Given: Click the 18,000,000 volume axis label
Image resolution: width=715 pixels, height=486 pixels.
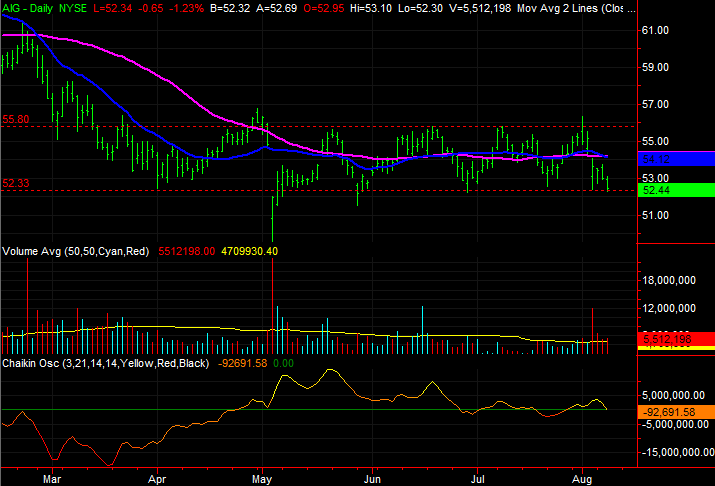Looking at the screenshot, I should [669, 280].
